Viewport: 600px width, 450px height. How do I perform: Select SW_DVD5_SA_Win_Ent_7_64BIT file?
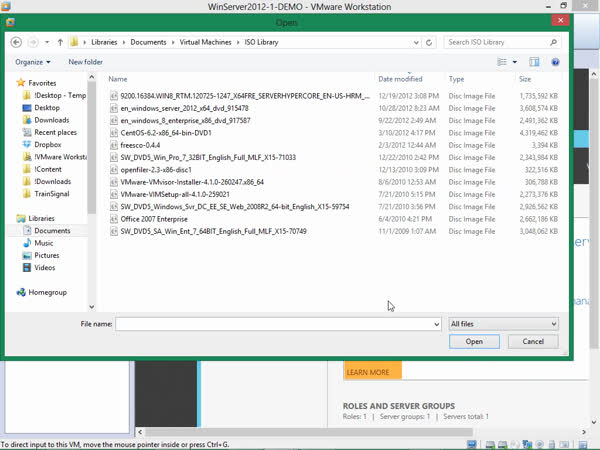(214, 231)
